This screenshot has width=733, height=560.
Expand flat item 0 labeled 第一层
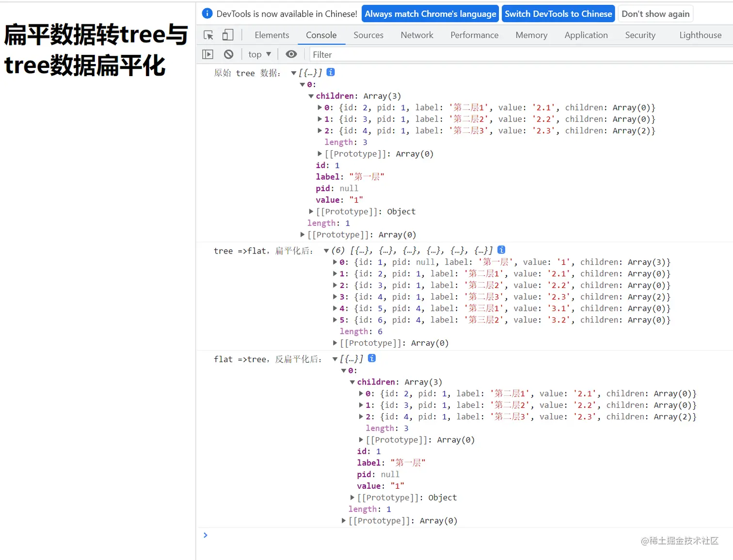(335, 262)
